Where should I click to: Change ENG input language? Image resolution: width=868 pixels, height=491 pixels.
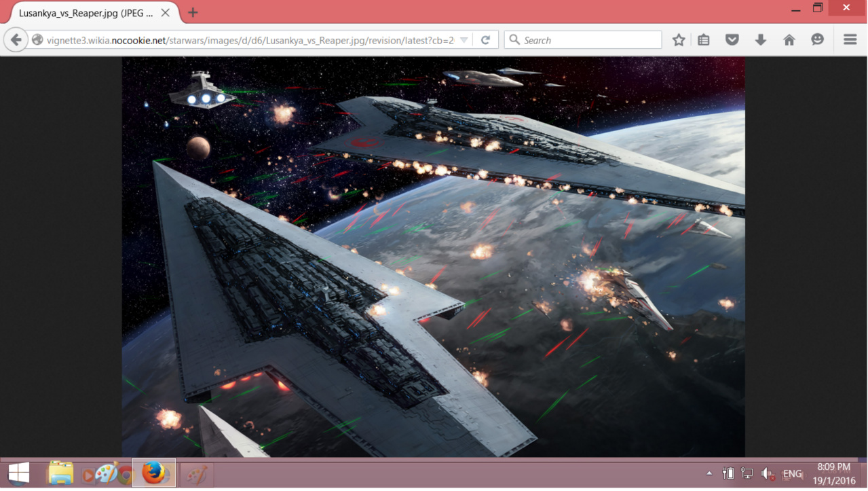(x=792, y=473)
